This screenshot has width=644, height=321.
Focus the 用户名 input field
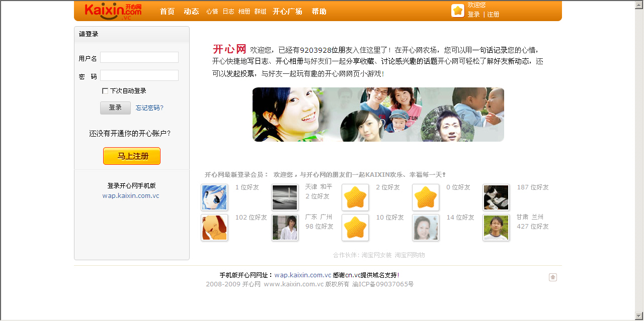click(x=139, y=57)
